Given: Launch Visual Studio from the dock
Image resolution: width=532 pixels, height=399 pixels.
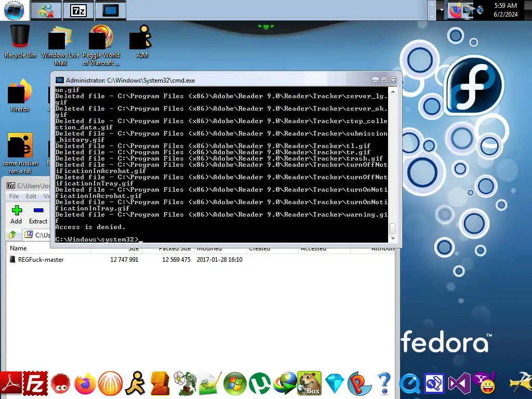Looking at the screenshot, I should (x=459, y=383).
